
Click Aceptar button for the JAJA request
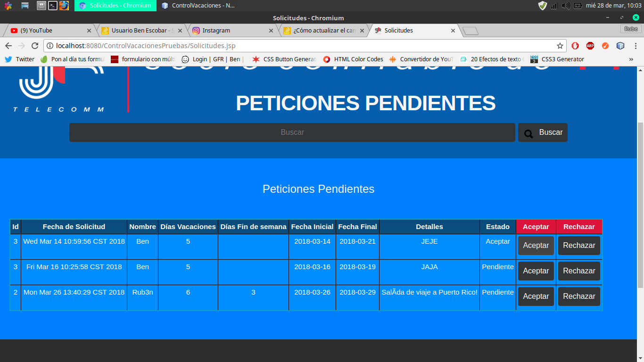coord(536,271)
